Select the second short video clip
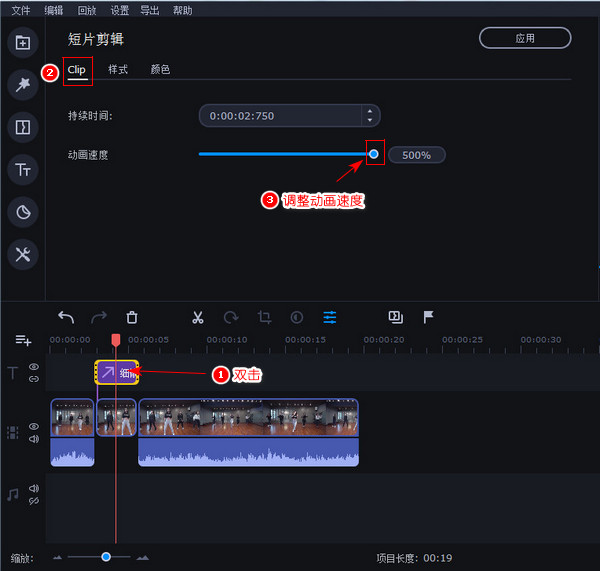The height and width of the screenshot is (571, 600). click(117, 417)
